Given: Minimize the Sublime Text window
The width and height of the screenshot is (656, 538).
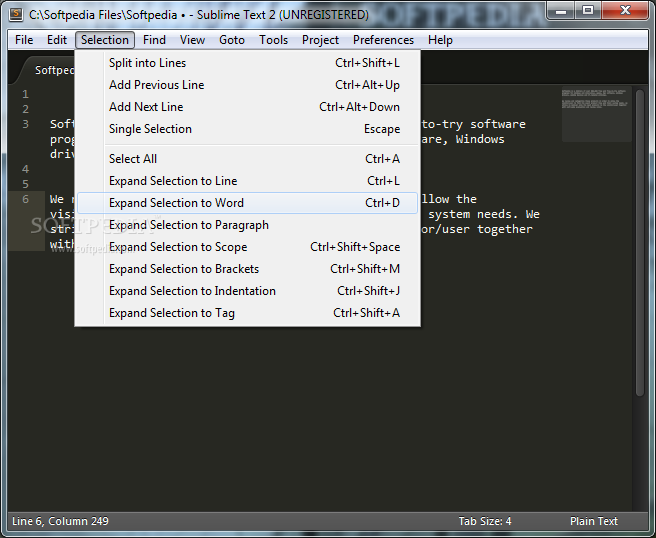Looking at the screenshot, I should (x=561, y=11).
